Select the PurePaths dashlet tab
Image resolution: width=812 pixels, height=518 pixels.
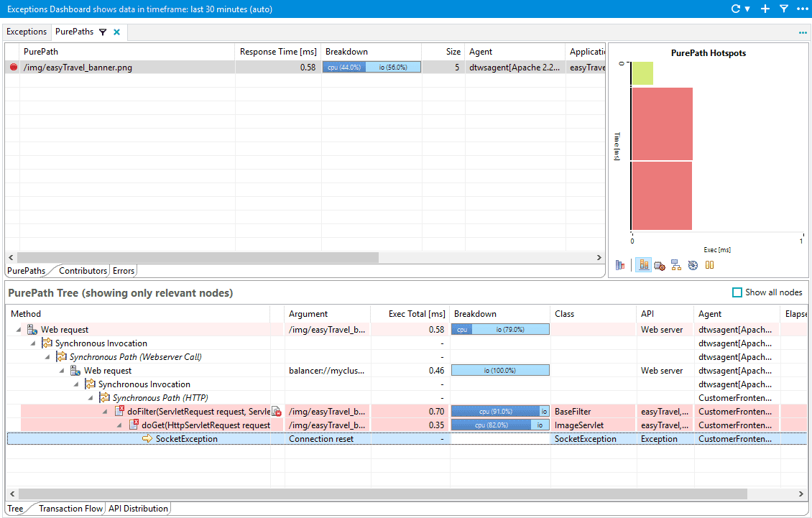[75, 32]
